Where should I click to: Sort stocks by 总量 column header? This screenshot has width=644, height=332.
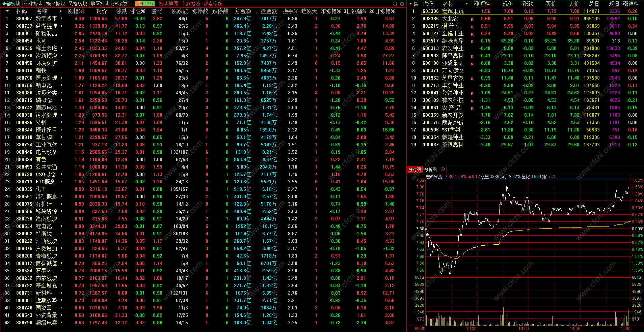pyautogui.click(x=594, y=4)
